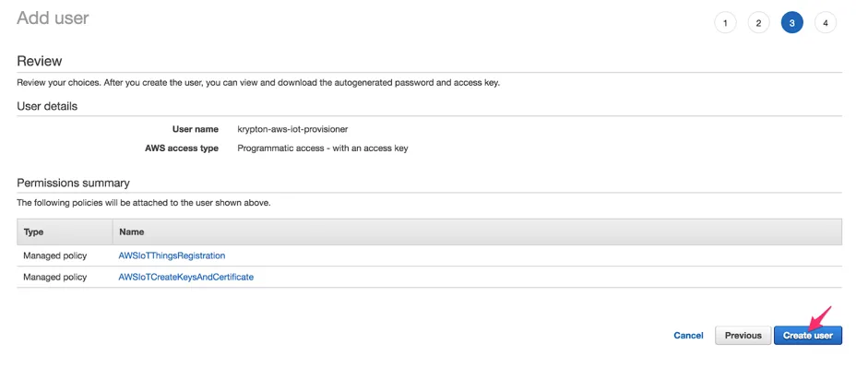Viewport: 868px width, 368px height.
Task: Open the AWSIoTCreateKeysAndCertificate policy link
Action: pos(186,277)
